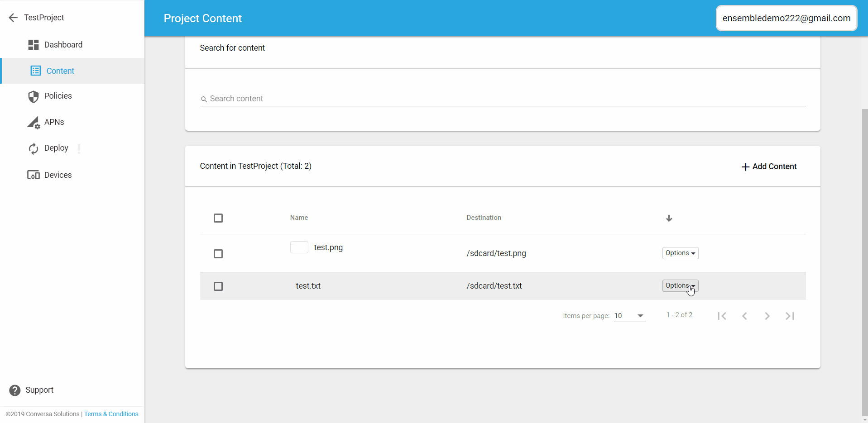Click the TestProject title in sidebar

click(x=44, y=18)
